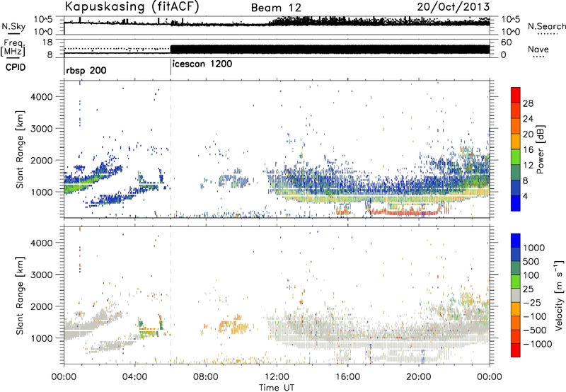Viewport: 566px width, 392px height.
Task: Click the "18" frequency axis tick
Action: pyautogui.click(x=47, y=42)
